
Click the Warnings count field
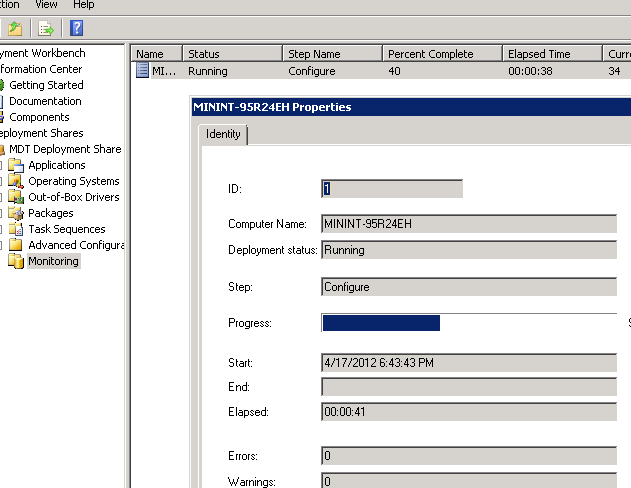tap(469, 481)
